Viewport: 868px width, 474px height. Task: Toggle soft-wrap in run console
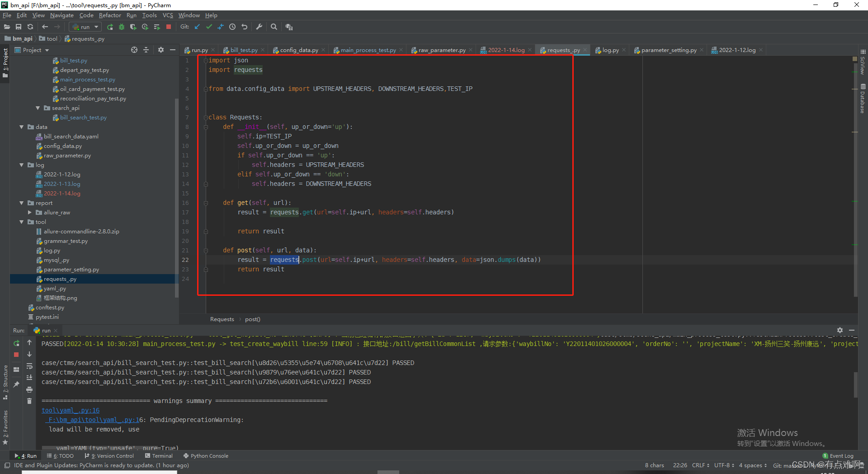(x=29, y=366)
